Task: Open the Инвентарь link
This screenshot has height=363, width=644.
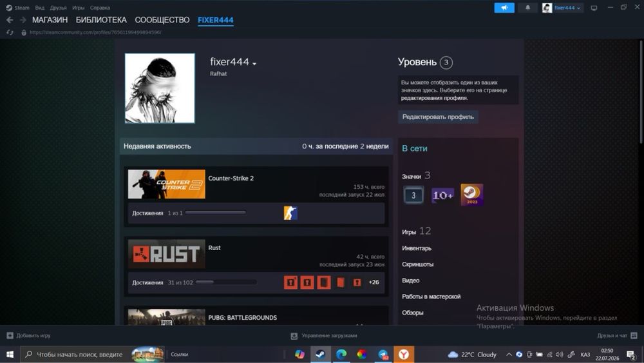Action: 417,248
